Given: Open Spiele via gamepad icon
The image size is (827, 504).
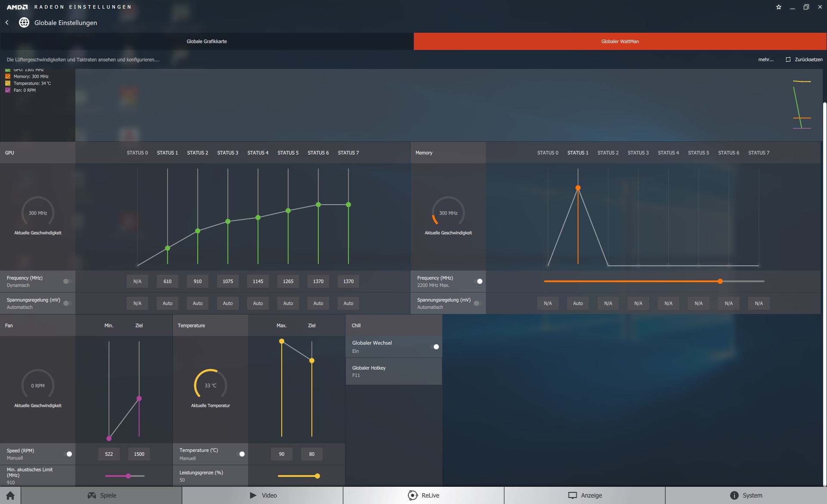Looking at the screenshot, I should click(92, 495).
